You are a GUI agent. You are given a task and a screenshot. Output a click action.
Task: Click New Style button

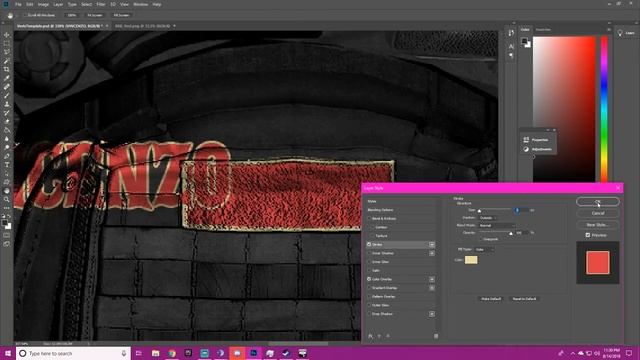[598, 225]
